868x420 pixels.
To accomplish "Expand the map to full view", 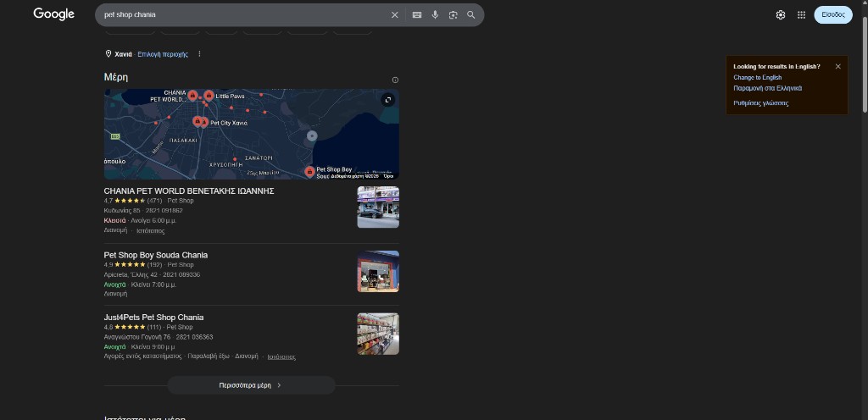I will point(388,99).
